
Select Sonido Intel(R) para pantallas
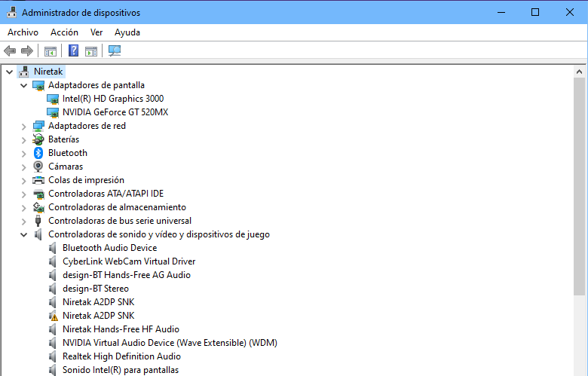point(121,370)
